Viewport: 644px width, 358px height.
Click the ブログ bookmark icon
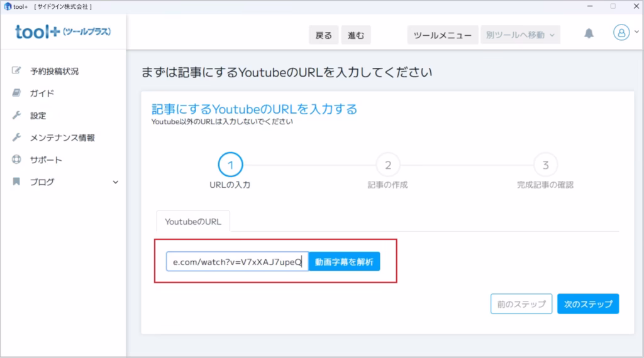tap(17, 182)
